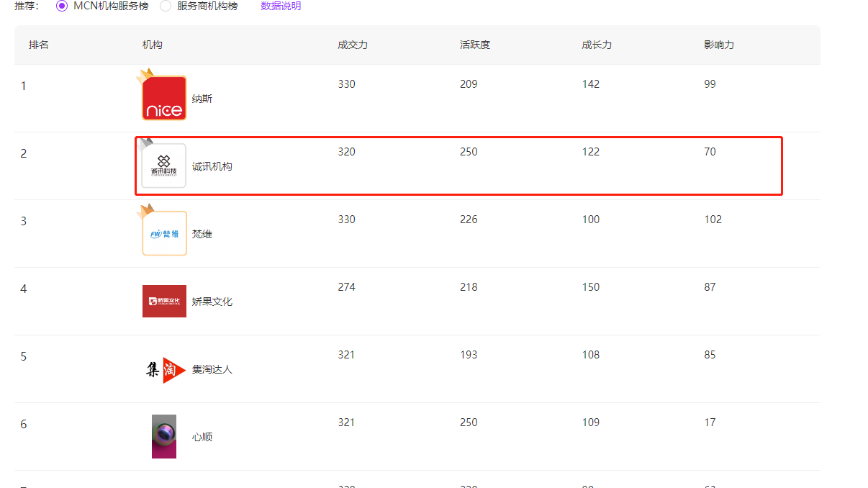Click 集淘达人's 成长力 value 108

click(x=591, y=355)
